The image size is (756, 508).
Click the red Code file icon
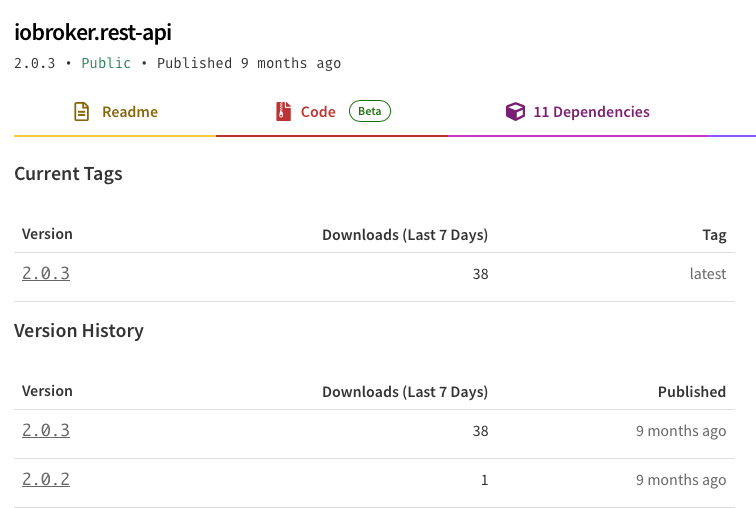[x=284, y=112]
